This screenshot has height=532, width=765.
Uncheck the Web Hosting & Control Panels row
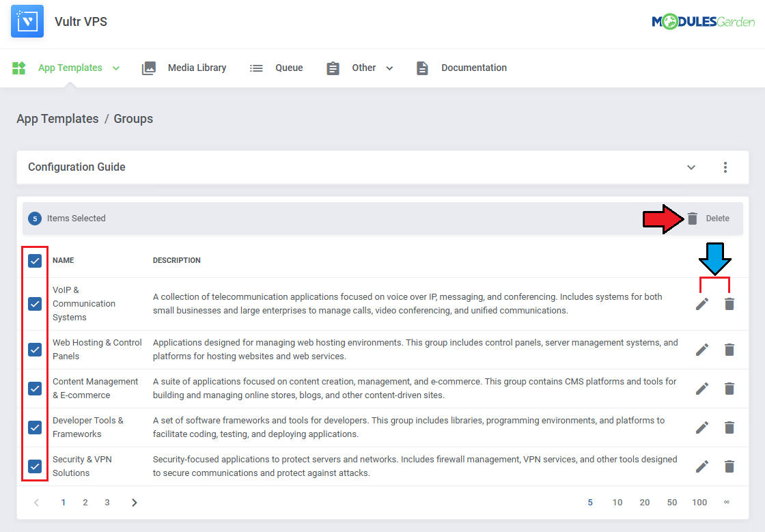click(35, 350)
